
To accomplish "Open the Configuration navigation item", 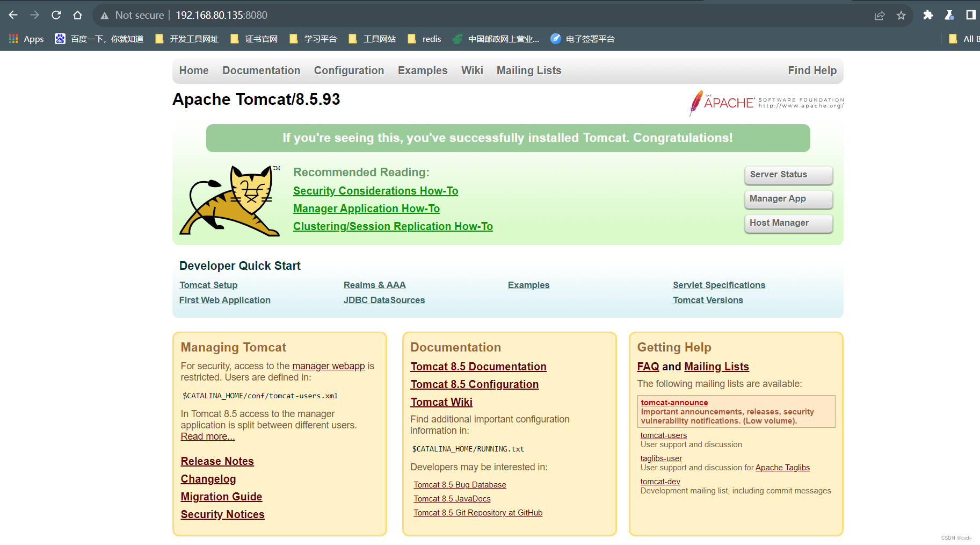I will [349, 70].
